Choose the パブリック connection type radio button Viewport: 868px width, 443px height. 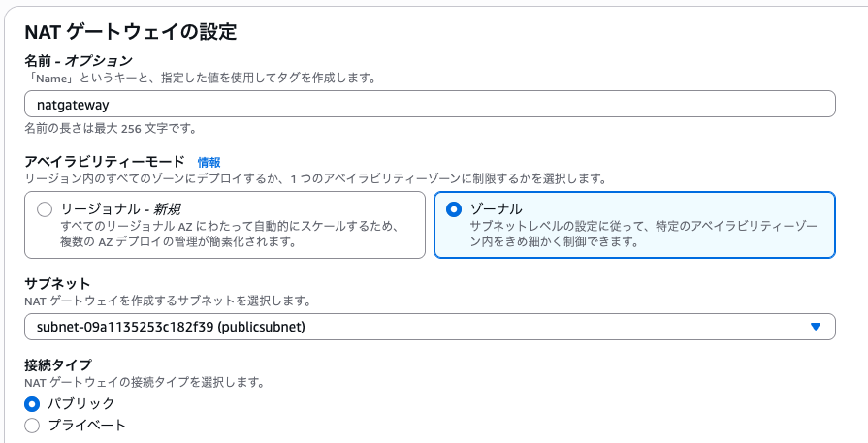32,403
